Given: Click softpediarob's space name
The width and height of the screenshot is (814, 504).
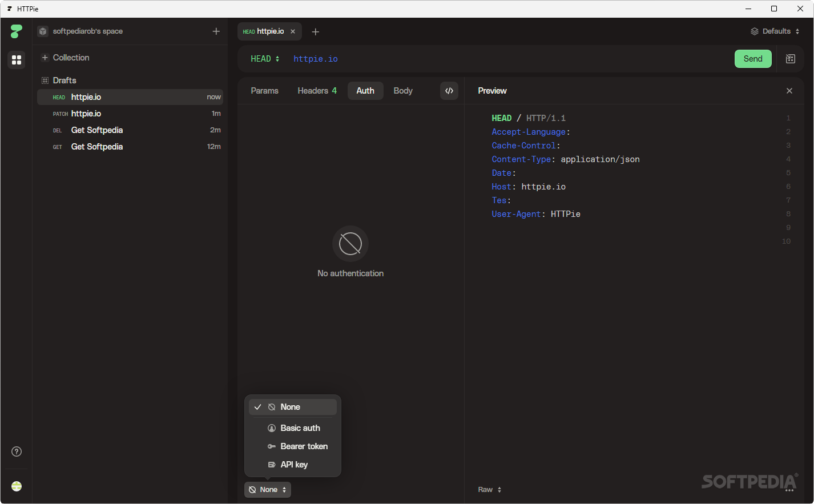Looking at the screenshot, I should click(88, 31).
